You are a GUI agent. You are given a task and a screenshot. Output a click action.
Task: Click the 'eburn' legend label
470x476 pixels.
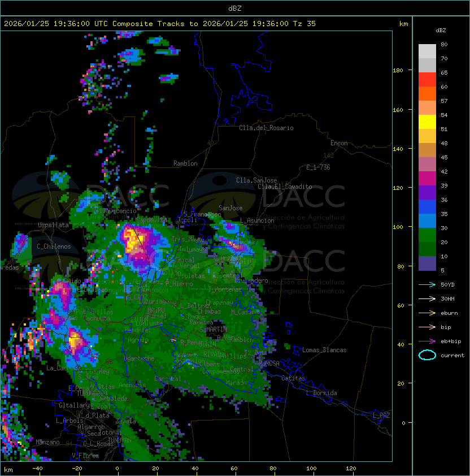point(449,313)
